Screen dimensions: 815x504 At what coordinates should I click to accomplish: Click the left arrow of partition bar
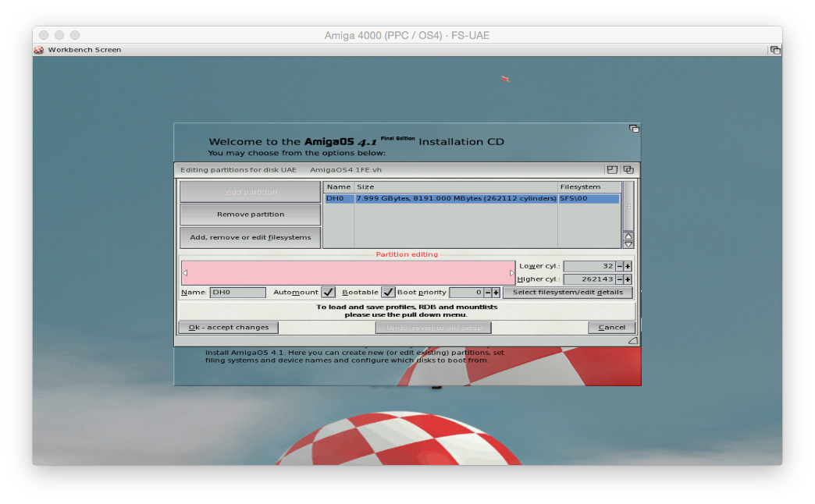pyautogui.click(x=185, y=273)
